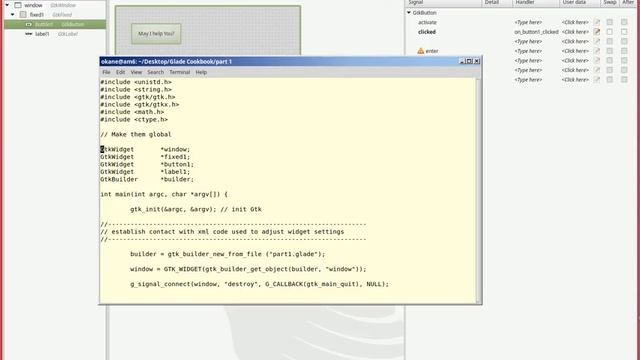The image size is (640, 360).
Task: Select the button1 row in widget tree
Action: click(x=55, y=24)
